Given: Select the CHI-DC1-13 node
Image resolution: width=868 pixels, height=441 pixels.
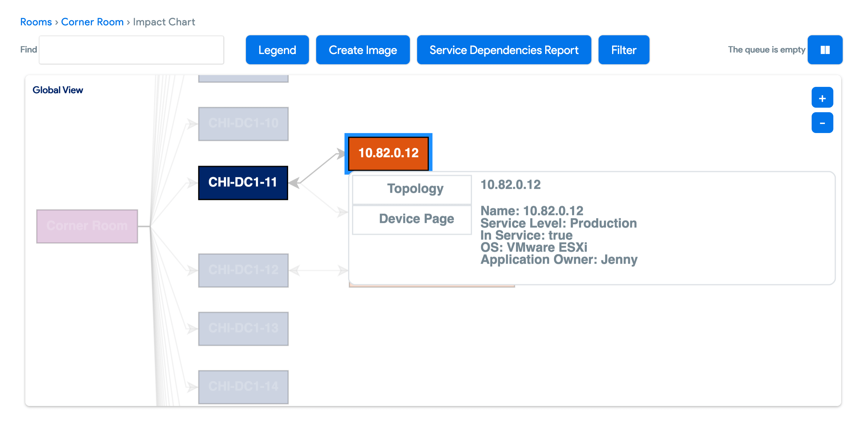Looking at the screenshot, I should (x=243, y=328).
